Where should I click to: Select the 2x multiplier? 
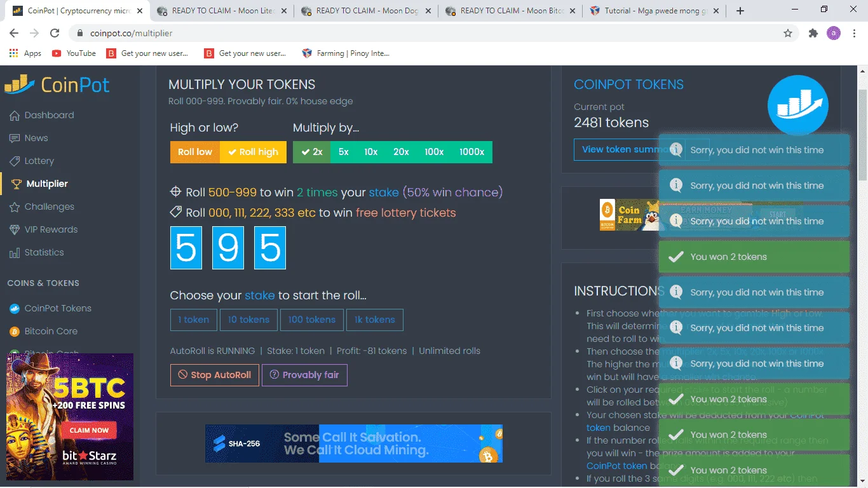[x=311, y=152]
